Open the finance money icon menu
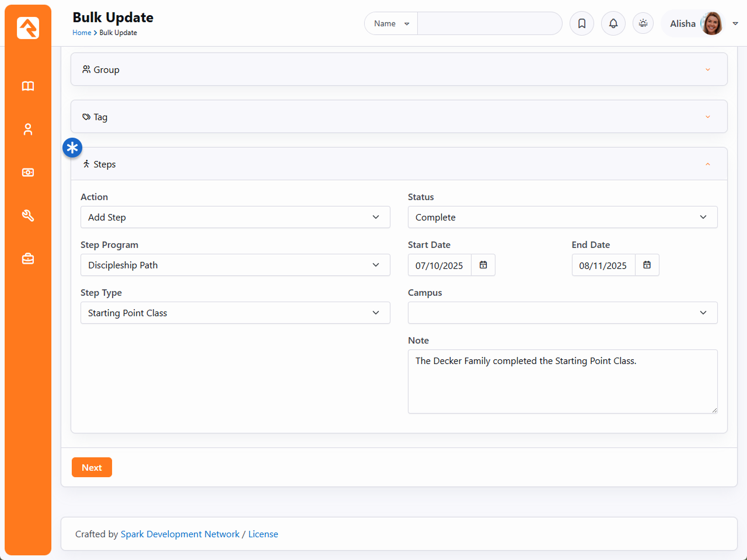 coord(28,173)
